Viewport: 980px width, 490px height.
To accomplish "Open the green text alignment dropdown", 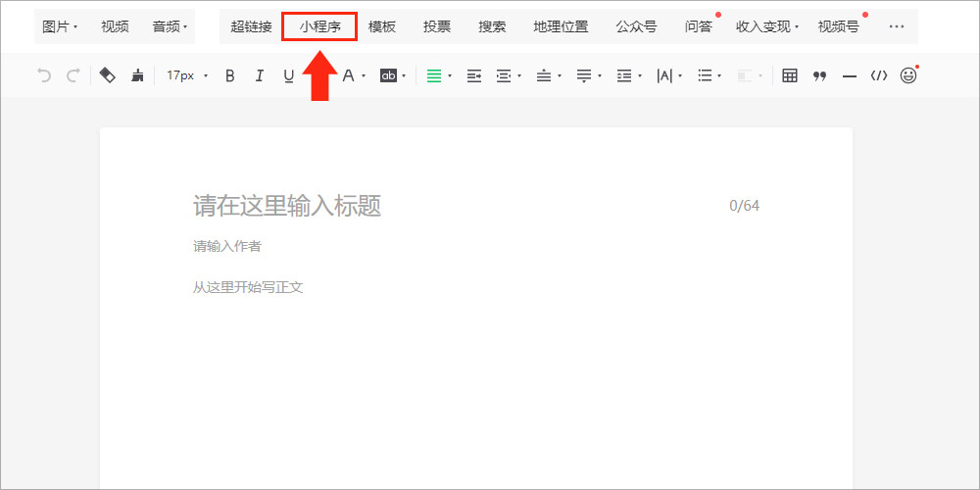I will 439,75.
